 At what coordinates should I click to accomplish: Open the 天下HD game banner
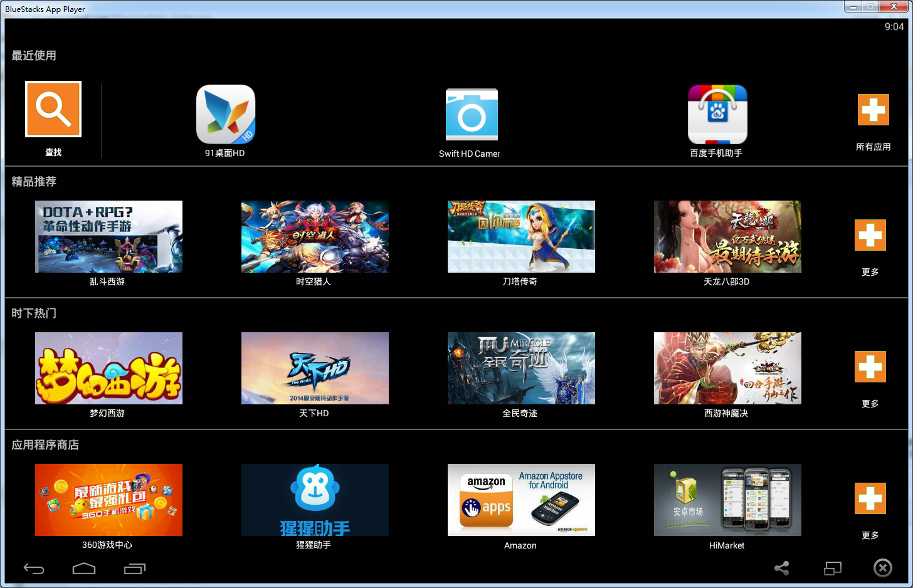(315, 368)
